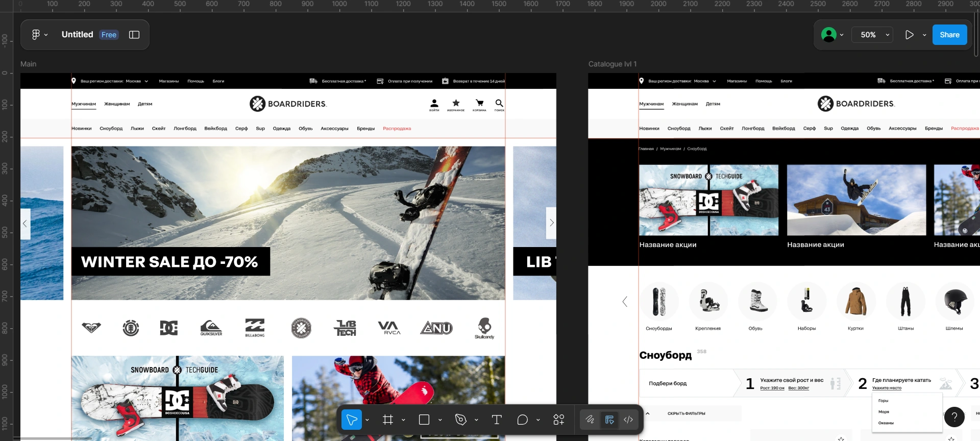
Task: Expand the Move tool options chevron
Action: click(x=367, y=420)
